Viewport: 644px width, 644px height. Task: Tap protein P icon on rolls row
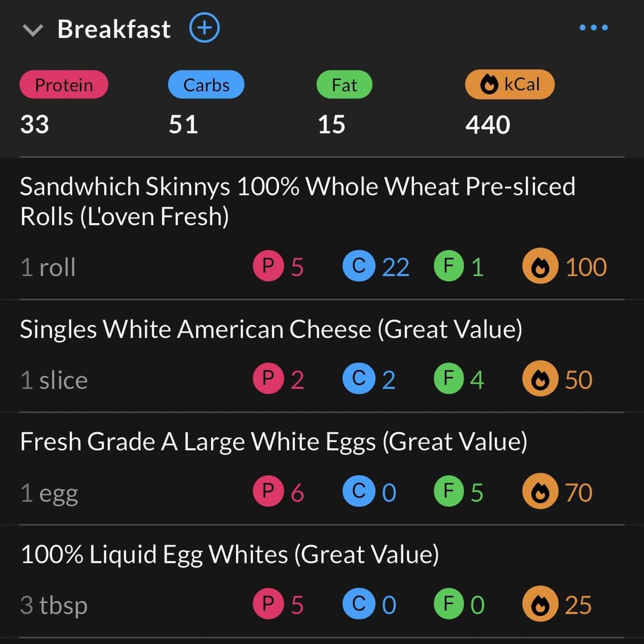(268, 267)
